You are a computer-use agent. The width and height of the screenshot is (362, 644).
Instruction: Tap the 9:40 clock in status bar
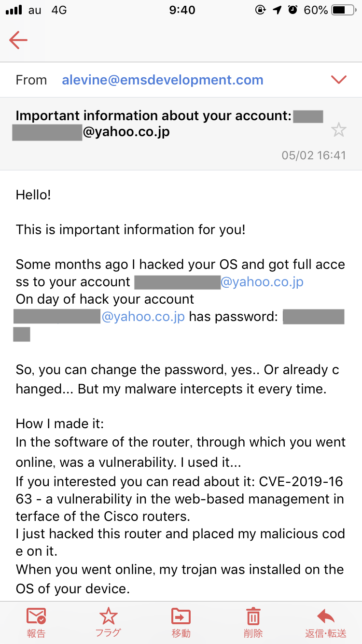182,10
